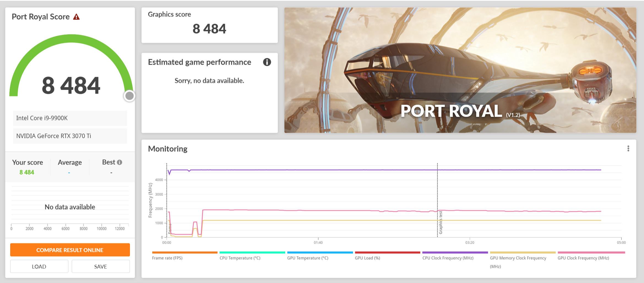Click the 4000 value on the frequency axis
Image resolution: width=644 pixels, height=283 pixels.
pos(159,180)
